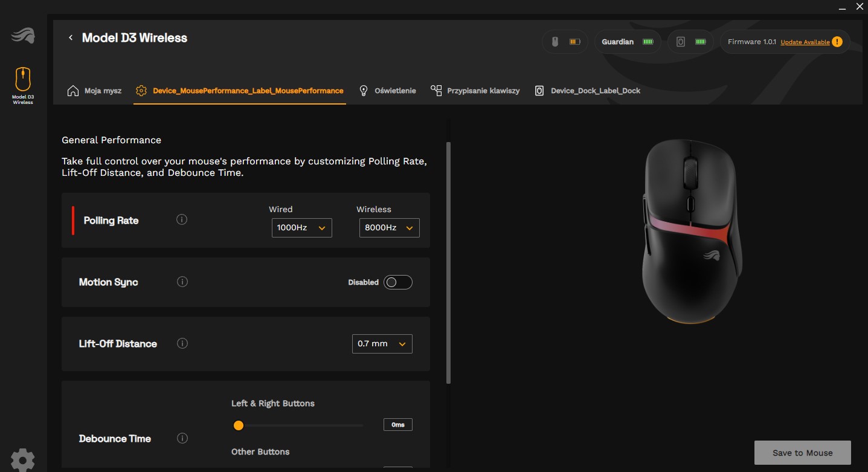
Task: Open the Wireless polling rate dropdown
Action: point(389,228)
